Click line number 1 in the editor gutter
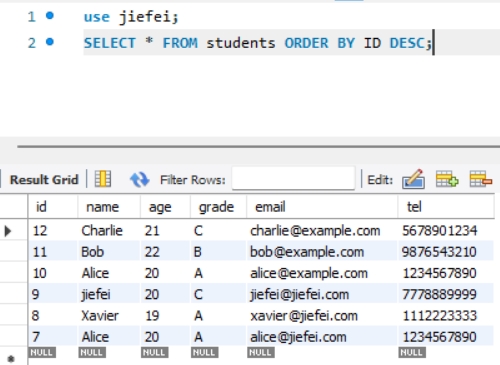Viewport: 500px width, 365px height. coord(31,16)
